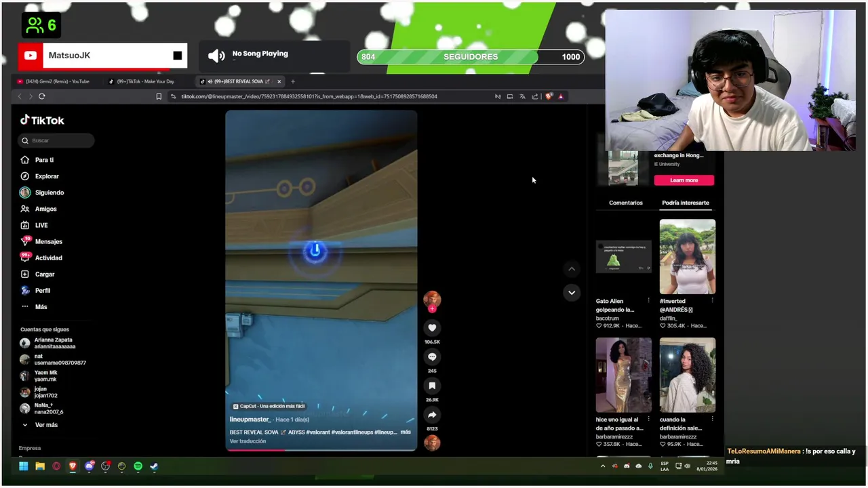
Task: Click the video progress bar
Action: 321,449
